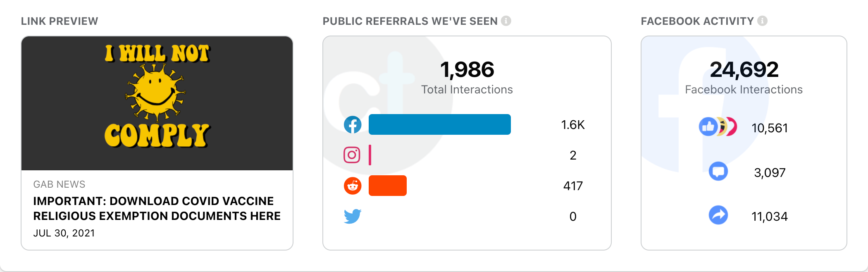Click the Facebook shares arrow icon

pos(718,215)
